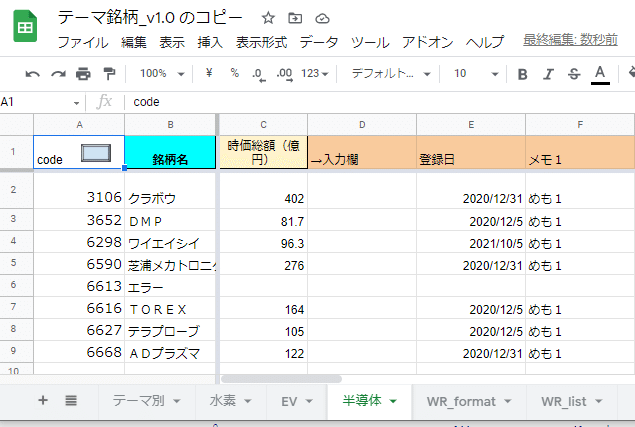Screen dimensions: 635x427
Task: Switch to the WR_format sheet tab
Action: [x=461, y=401]
